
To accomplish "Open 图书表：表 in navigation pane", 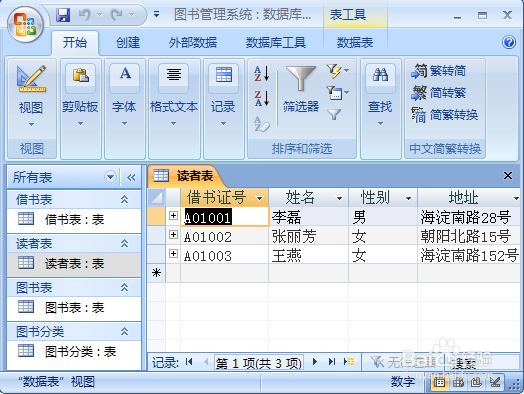I will [74, 308].
